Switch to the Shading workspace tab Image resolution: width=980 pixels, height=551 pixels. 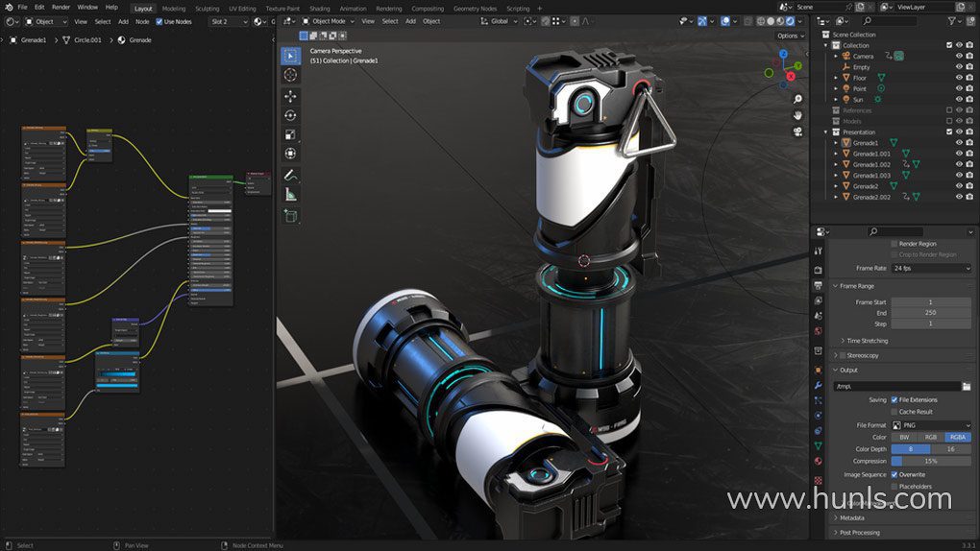coord(319,9)
